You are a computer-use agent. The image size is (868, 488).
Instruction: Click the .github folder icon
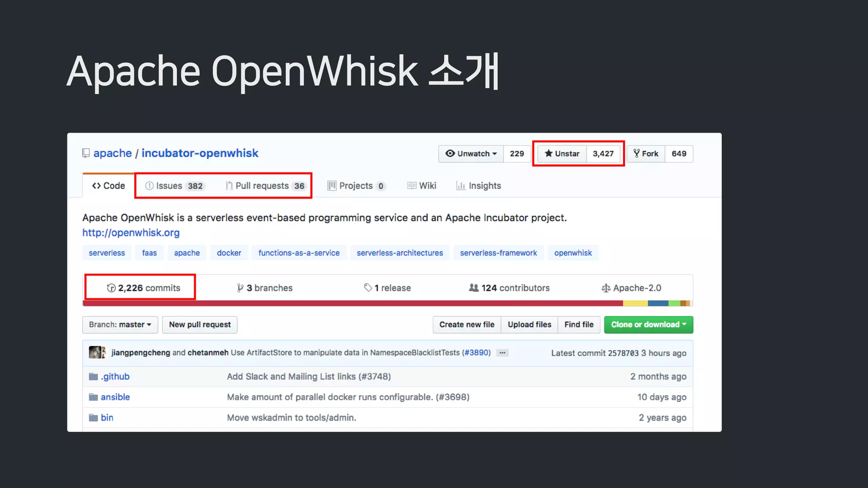[x=93, y=377]
